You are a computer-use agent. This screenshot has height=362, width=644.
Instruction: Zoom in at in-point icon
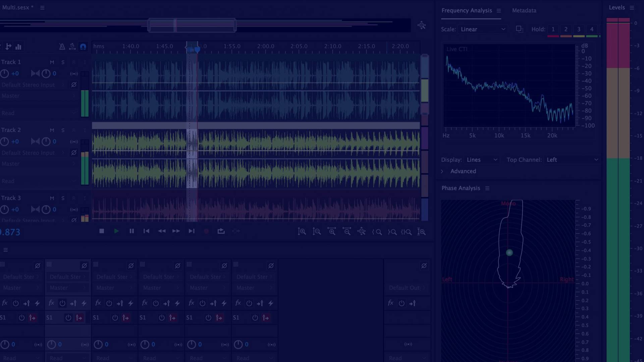(x=377, y=232)
